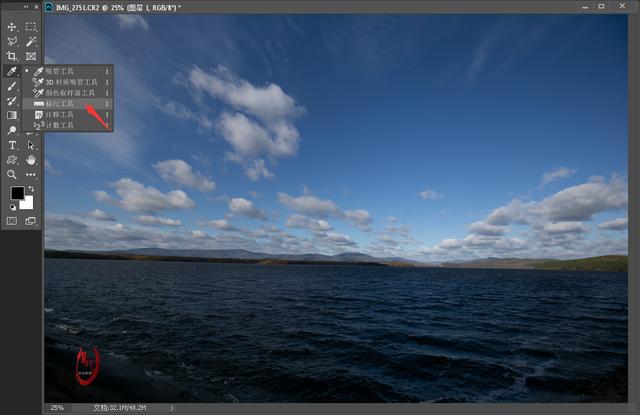
Task: Select the Horizontal Type (T) tool
Action: tap(12, 145)
